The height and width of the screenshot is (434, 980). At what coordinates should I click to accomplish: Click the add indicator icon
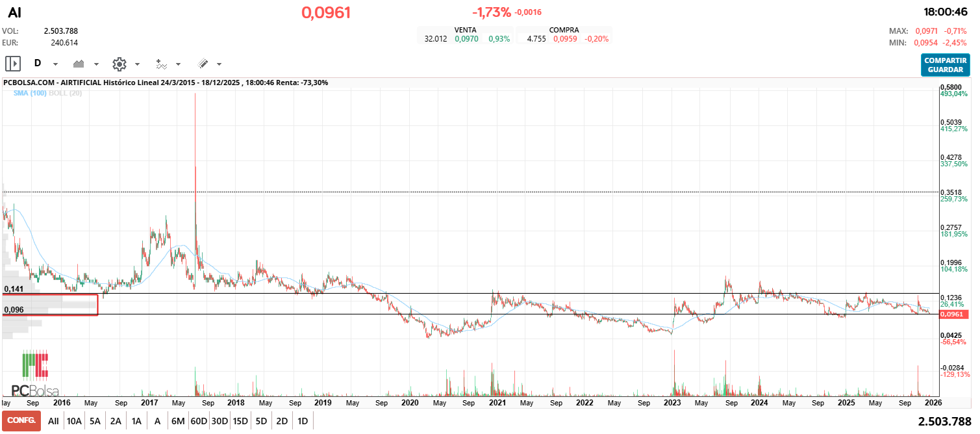(x=161, y=64)
